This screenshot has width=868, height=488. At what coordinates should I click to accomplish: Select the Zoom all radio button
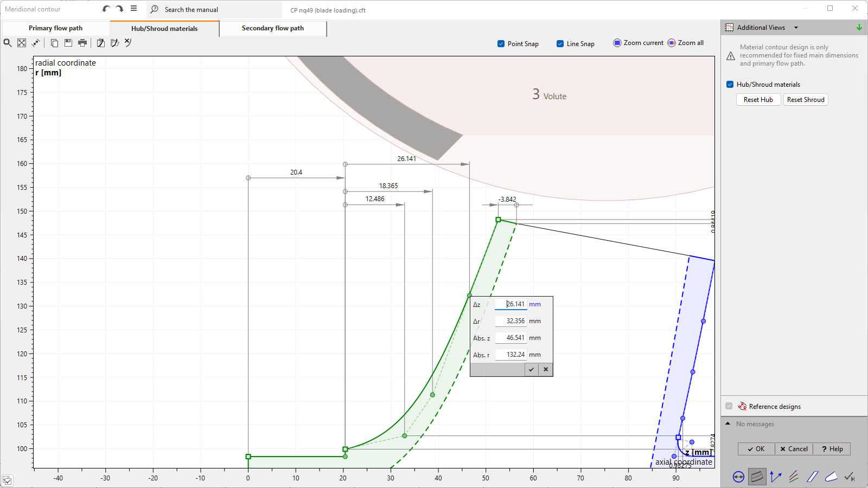(672, 43)
